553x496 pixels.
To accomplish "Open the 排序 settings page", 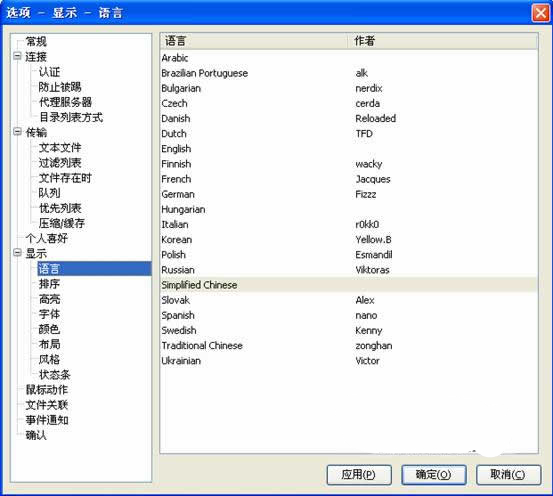I will (49, 284).
